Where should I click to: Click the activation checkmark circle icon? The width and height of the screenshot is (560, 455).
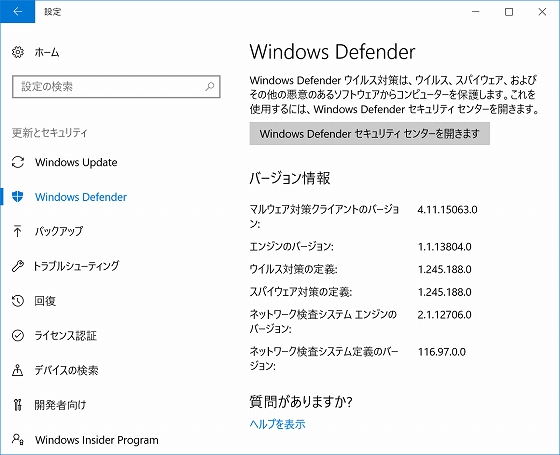pos(18,335)
